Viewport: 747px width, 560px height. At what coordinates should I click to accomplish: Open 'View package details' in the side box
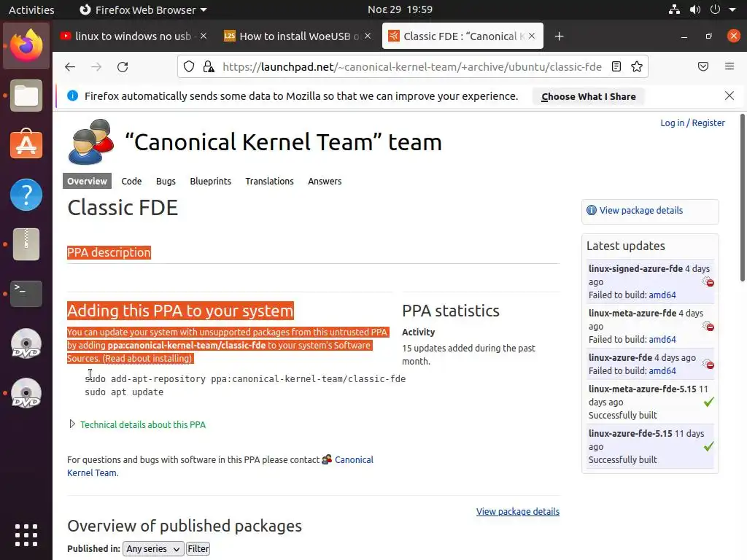(640, 210)
